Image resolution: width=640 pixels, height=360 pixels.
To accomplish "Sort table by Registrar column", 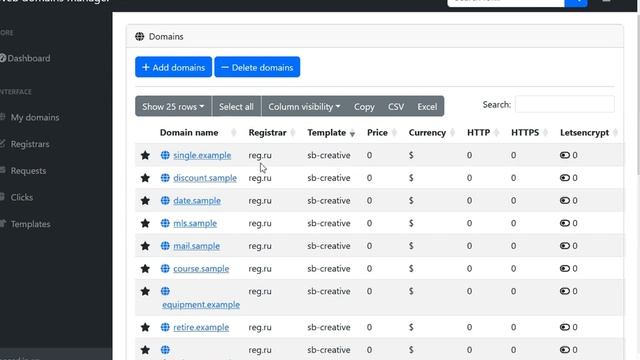I will (271, 133).
